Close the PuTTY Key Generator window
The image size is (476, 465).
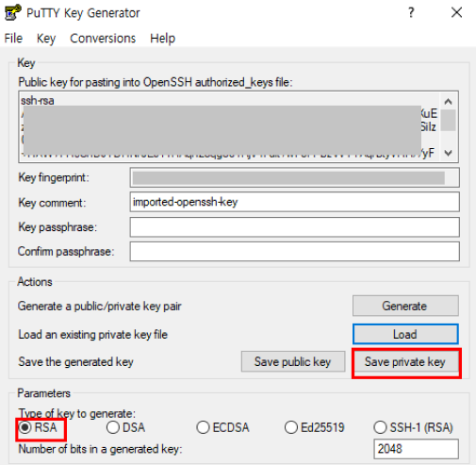point(456,12)
